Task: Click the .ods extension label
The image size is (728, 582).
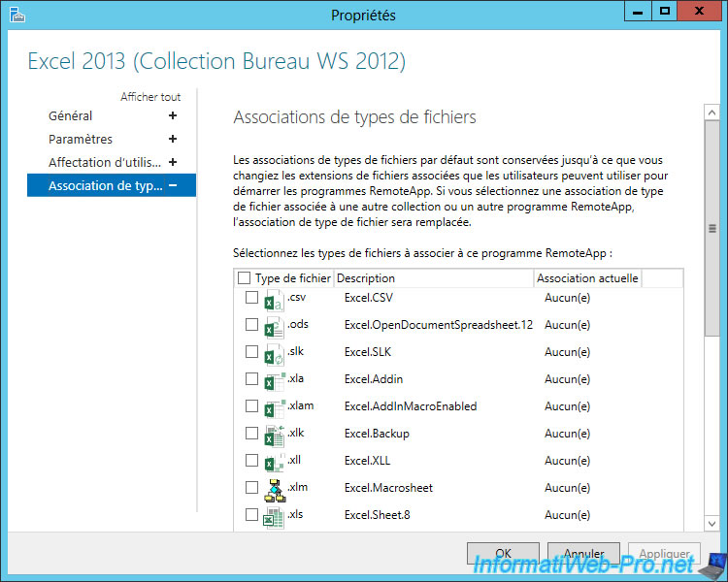Action: 298,324
